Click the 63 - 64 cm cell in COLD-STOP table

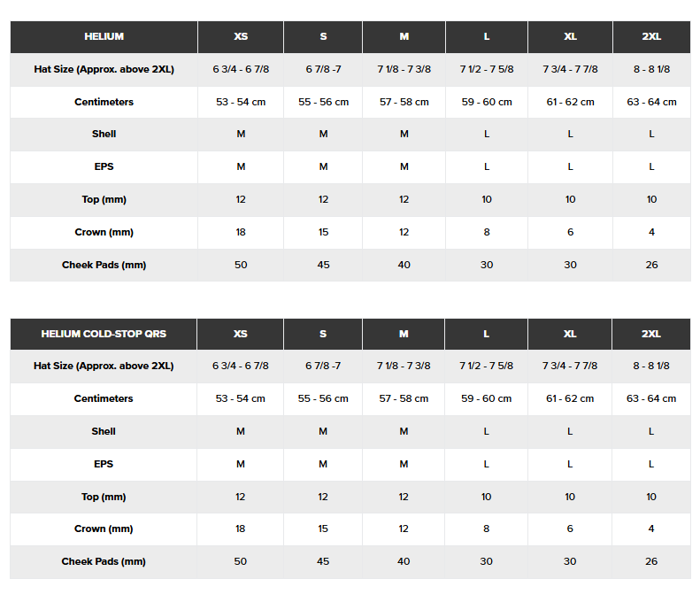[x=651, y=398]
